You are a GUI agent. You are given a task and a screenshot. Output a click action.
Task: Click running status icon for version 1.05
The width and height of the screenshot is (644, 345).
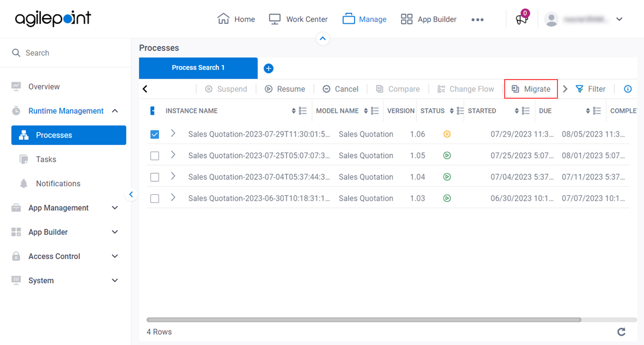coord(447,156)
